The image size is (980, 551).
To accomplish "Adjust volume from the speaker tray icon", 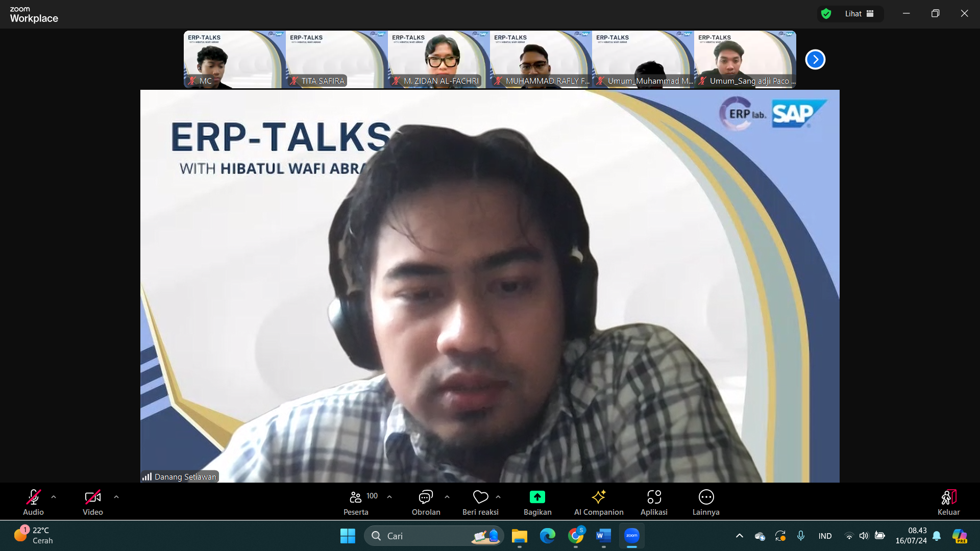I will tap(863, 536).
